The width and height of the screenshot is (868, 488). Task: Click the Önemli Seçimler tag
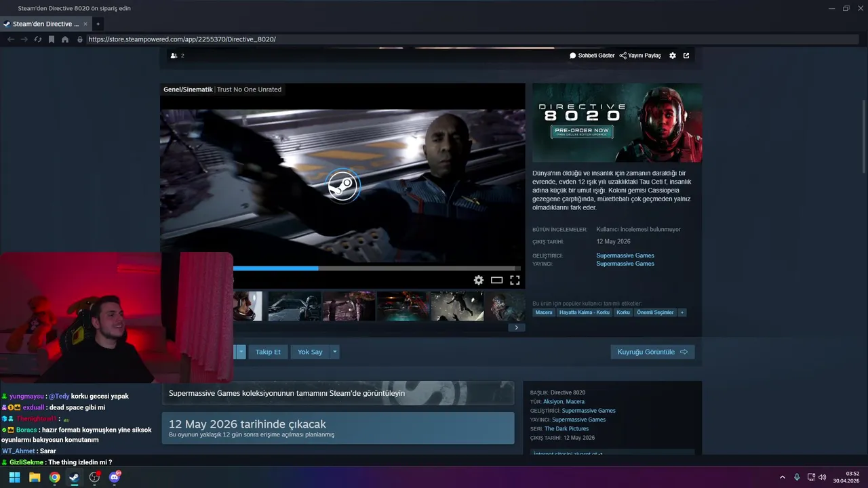[655, 312]
